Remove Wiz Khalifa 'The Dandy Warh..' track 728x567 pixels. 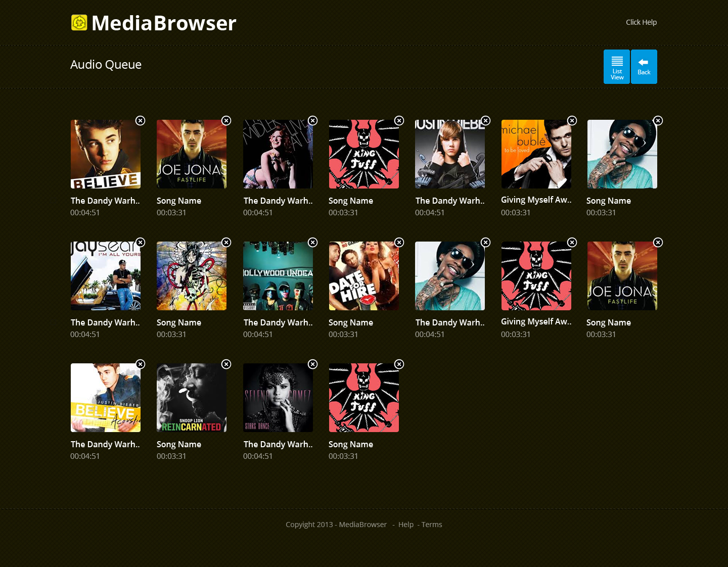click(x=486, y=242)
